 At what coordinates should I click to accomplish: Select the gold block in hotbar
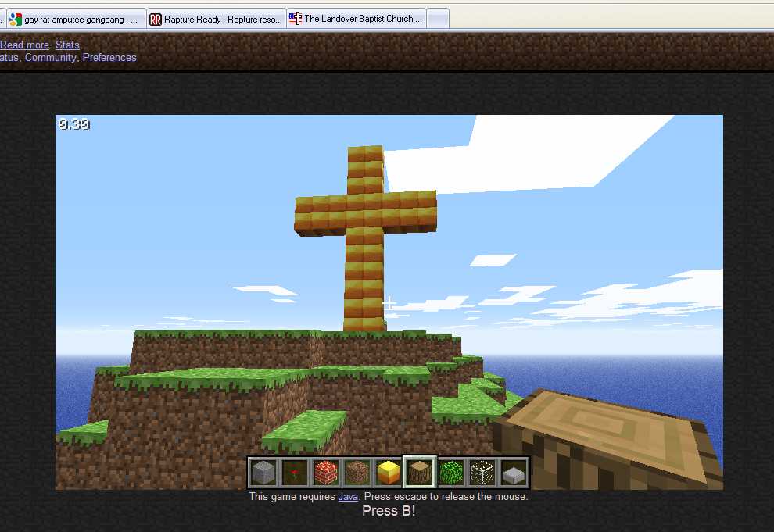[x=389, y=473]
